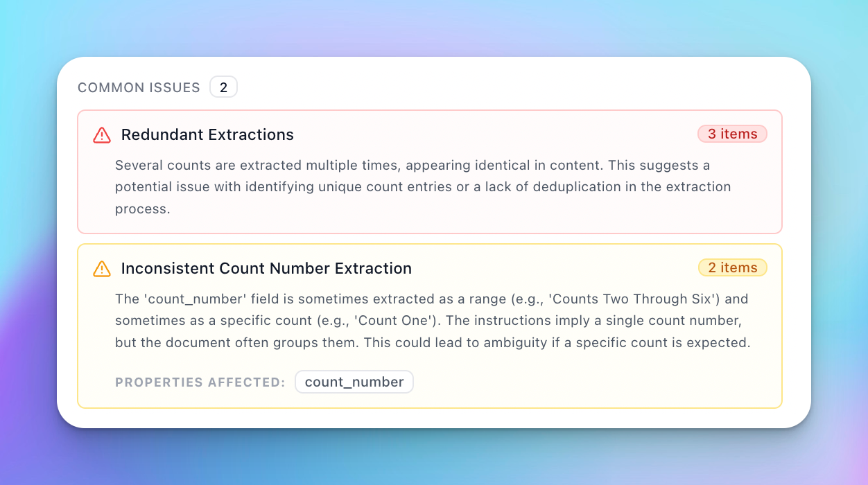This screenshot has width=868, height=485.
Task: Click the 'PROPERTIES AFFECTED:' label
Action: click(x=200, y=382)
